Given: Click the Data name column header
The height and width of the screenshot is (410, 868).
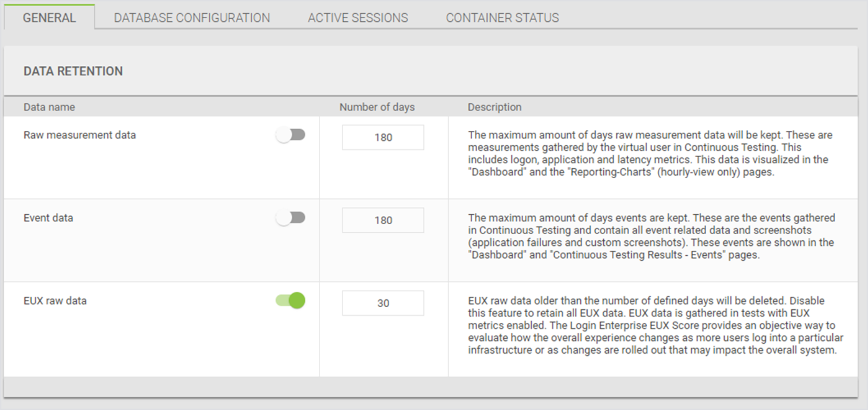Looking at the screenshot, I should pos(49,107).
